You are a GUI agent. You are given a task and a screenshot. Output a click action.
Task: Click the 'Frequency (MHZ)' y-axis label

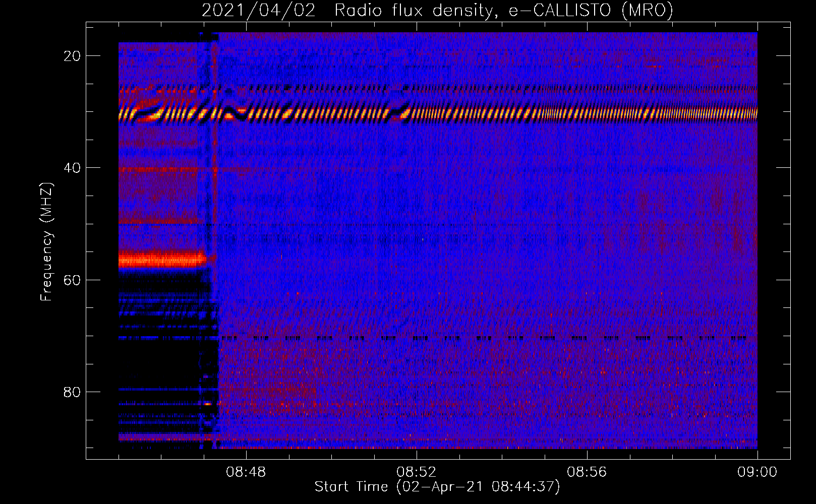pyautogui.click(x=46, y=242)
